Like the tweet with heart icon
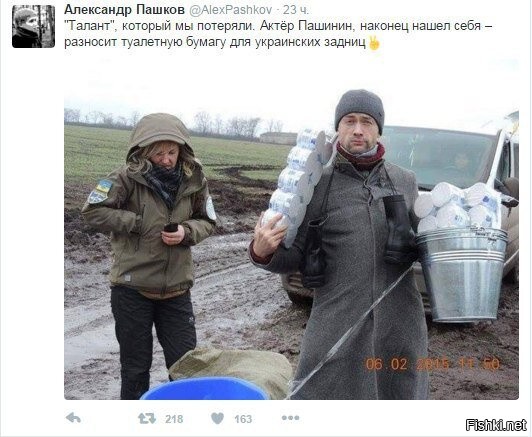Screen dimensions: 532x437 217,418
